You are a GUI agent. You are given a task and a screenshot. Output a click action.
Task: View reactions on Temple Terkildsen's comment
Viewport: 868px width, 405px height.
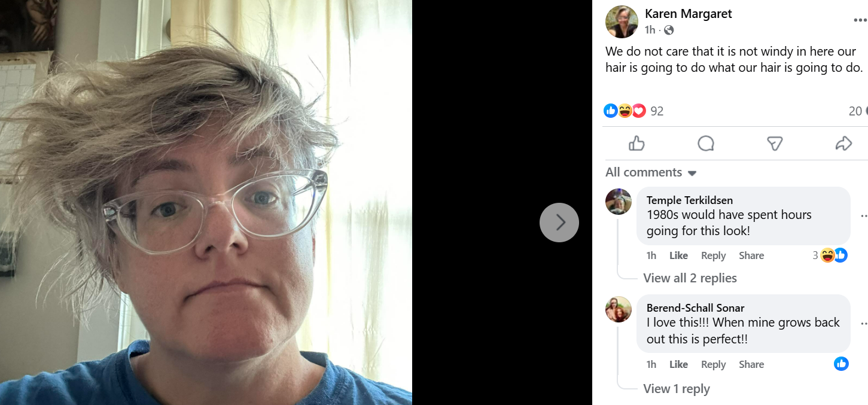tap(831, 255)
